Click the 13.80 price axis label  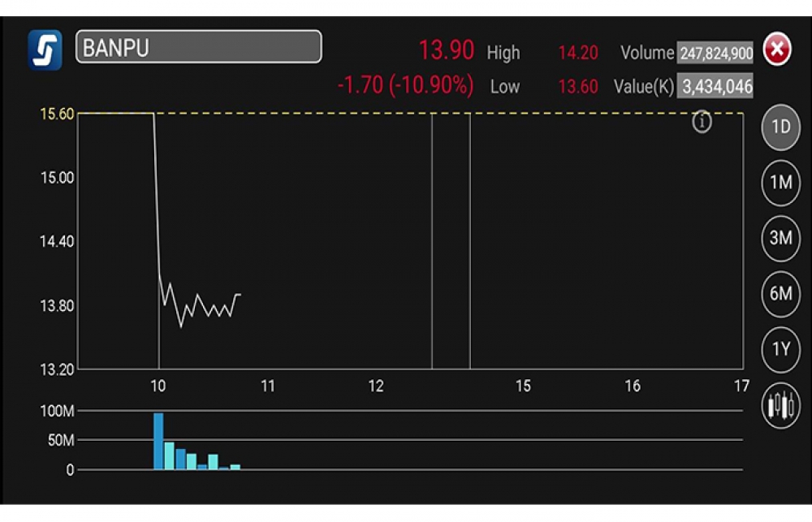click(x=57, y=305)
